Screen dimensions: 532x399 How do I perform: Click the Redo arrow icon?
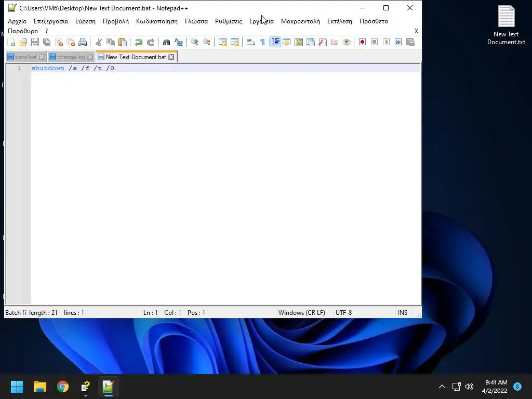pyautogui.click(x=150, y=42)
